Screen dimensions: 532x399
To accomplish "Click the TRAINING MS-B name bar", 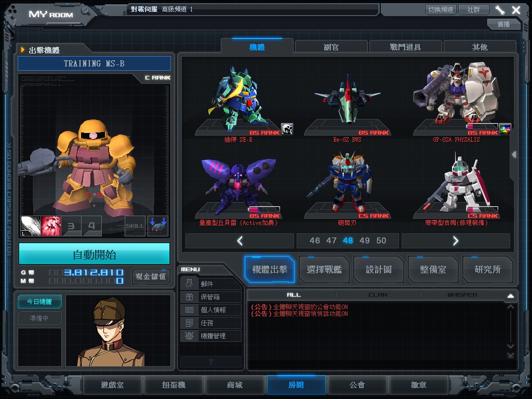I will coord(95,63).
